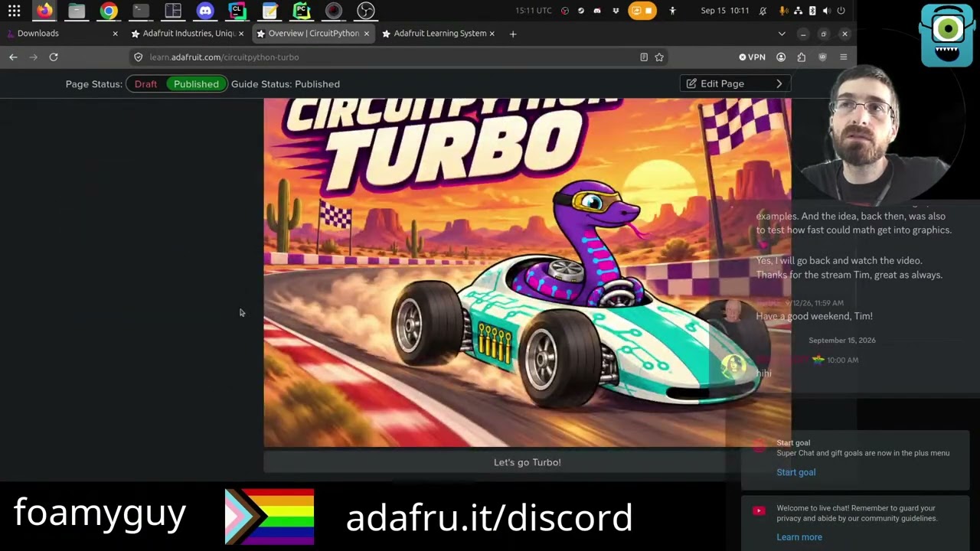Open a new browser tab
Viewport: 980px width, 551px height.
[513, 34]
